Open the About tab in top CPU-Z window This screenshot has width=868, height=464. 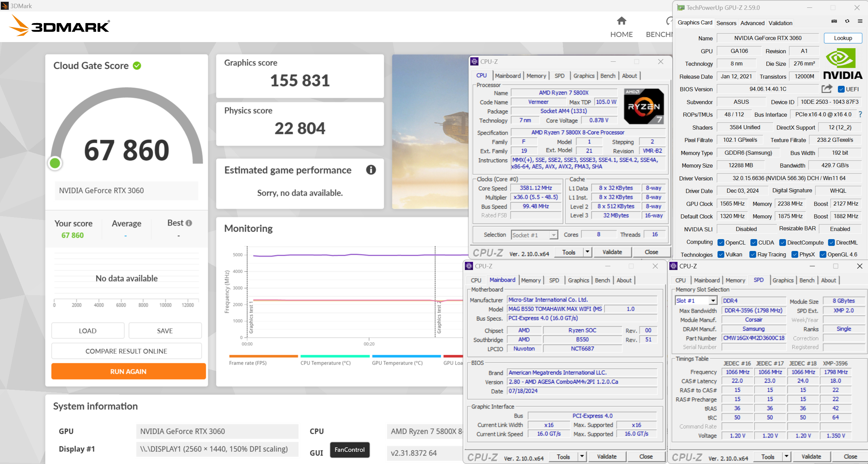tap(629, 76)
